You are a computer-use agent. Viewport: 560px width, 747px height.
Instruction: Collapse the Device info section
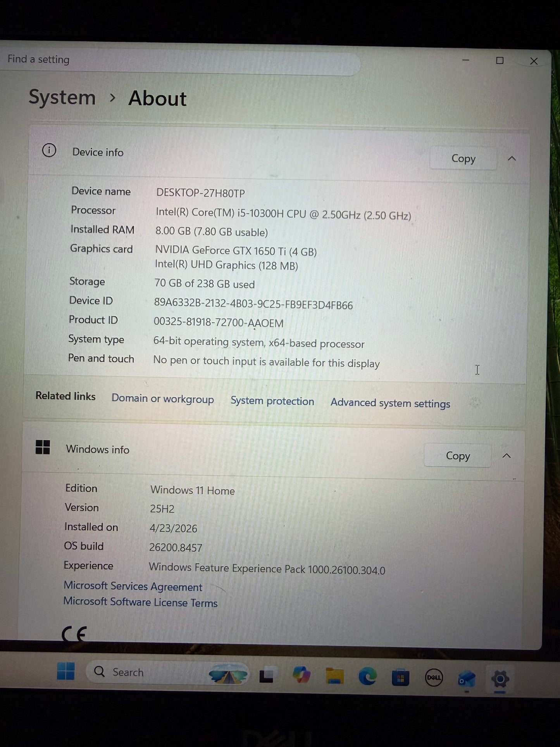pyautogui.click(x=512, y=159)
